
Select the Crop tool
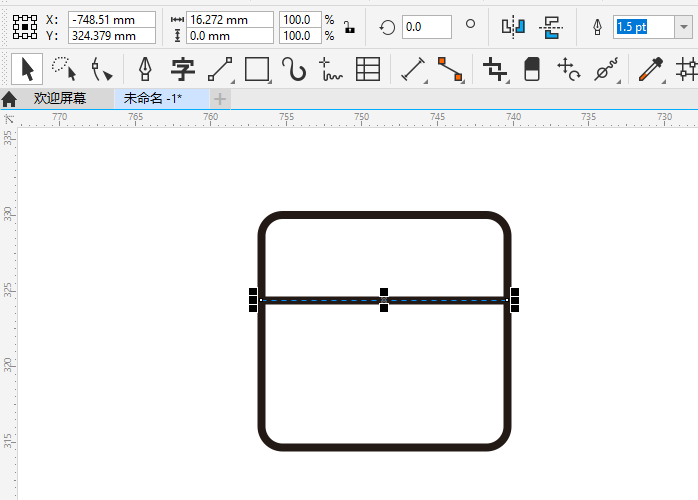click(494, 69)
